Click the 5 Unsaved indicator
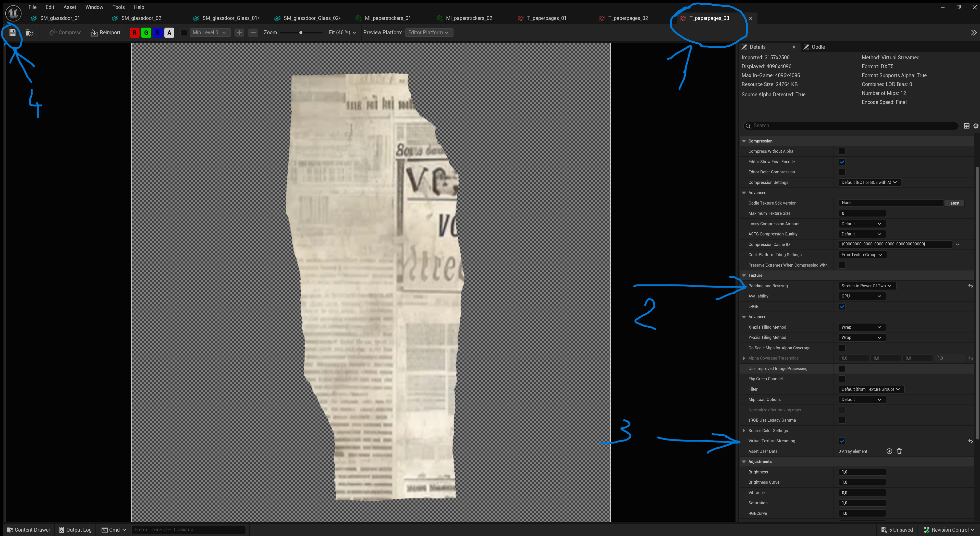This screenshot has width=980, height=536. click(x=897, y=530)
